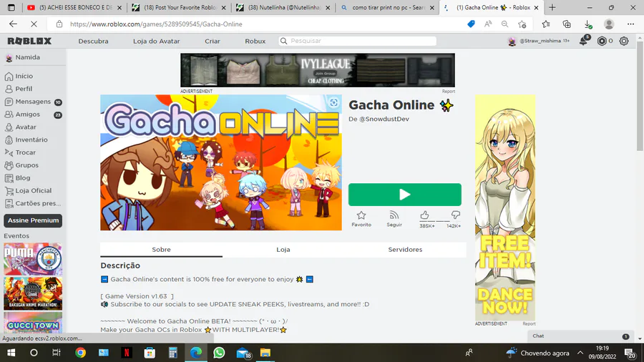
Task: Click the Trocar sidebar icon
Action: 9,152
